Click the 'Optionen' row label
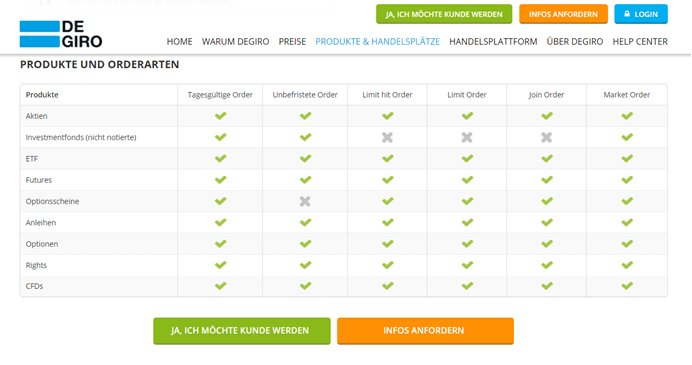The image size is (692, 365). tap(41, 244)
